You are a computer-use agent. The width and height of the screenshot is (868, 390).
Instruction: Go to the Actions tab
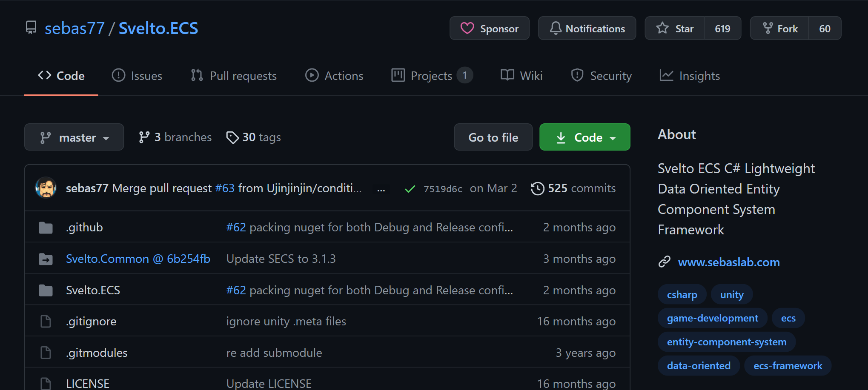pyautogui.click(x=334, y=76)
